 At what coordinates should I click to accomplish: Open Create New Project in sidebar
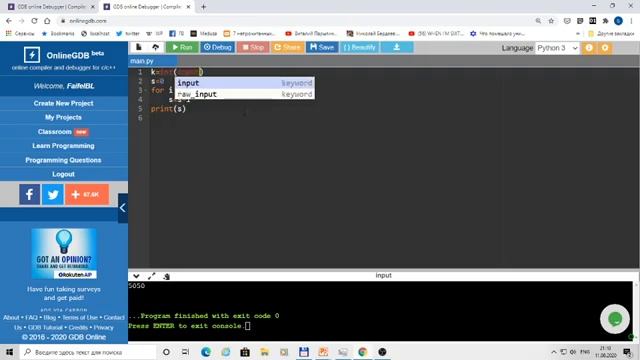point(64,103)
